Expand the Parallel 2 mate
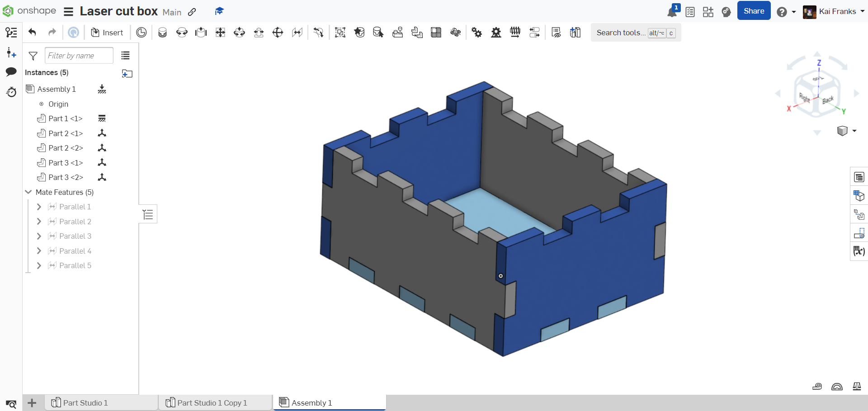The height and width of the screenshot is (411, 868). 39,222
